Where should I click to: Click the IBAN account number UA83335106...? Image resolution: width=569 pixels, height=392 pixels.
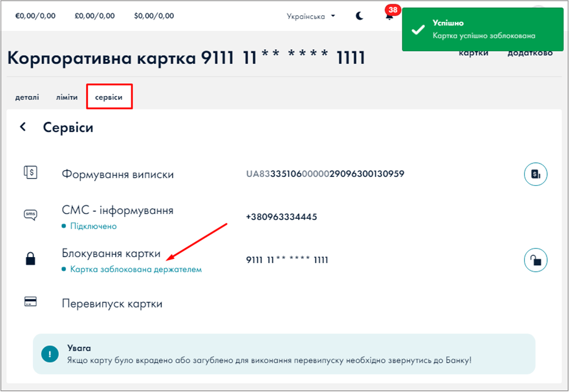point(325,174)
